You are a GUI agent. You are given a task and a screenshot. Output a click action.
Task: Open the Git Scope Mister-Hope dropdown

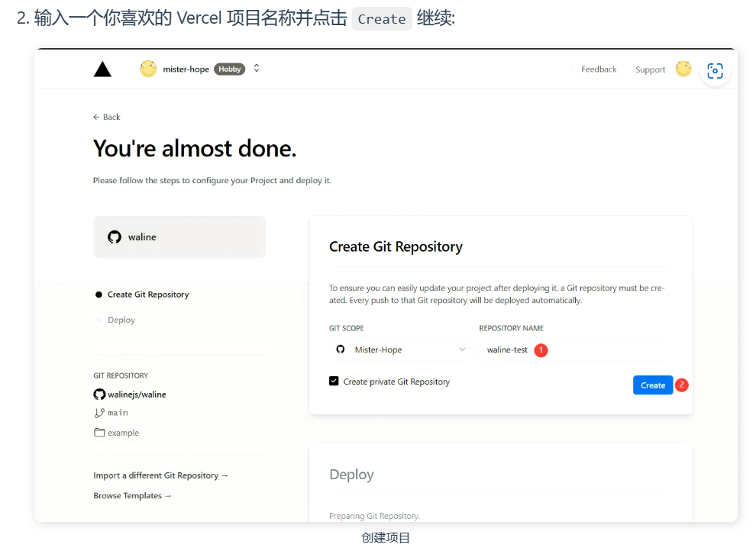click(x=401, y=349)
